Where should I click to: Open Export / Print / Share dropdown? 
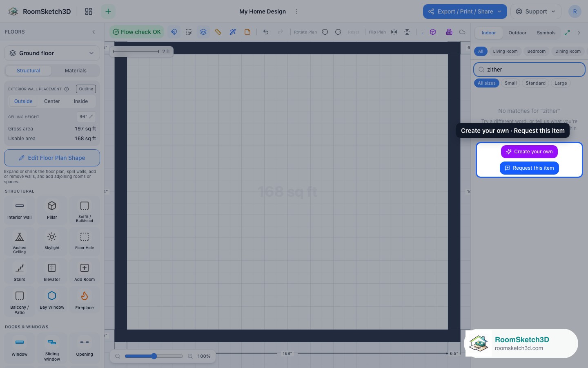465,11
